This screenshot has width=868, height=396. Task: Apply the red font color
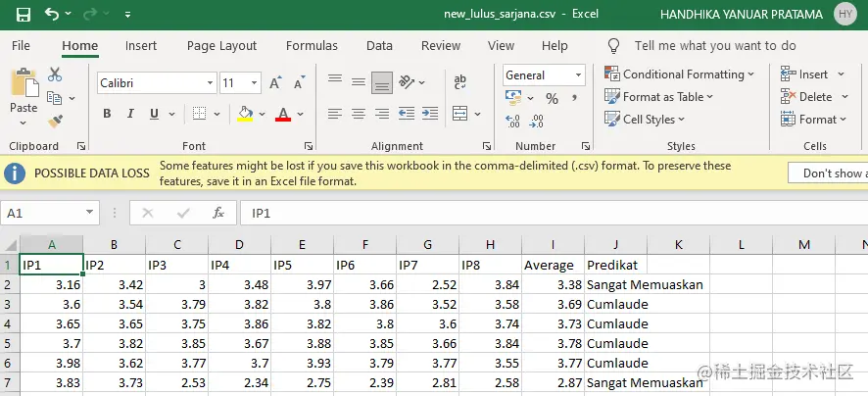(x=283, y=114)
